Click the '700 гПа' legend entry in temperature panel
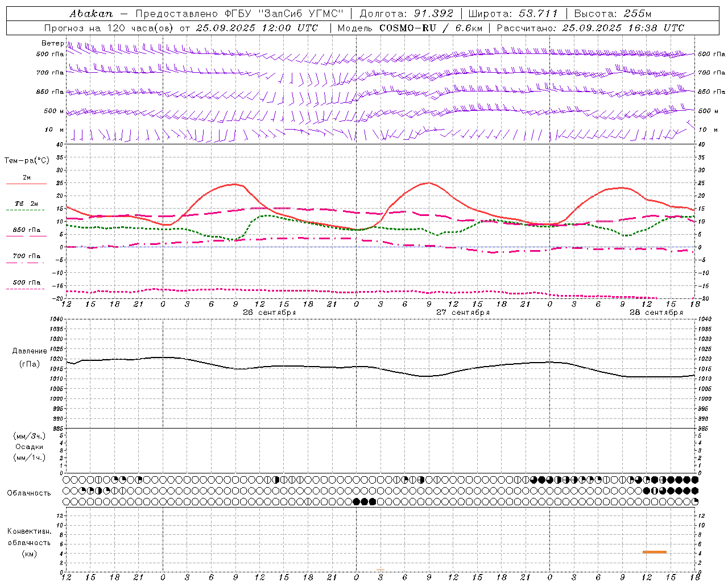The width and height of the screenshot is (728, 582). pyautogui.click(x=27, y=256)
